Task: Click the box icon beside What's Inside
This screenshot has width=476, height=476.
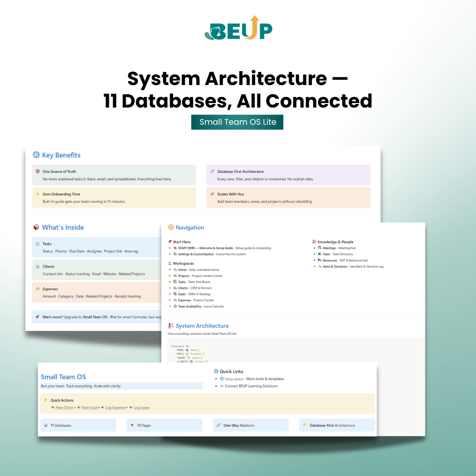Action: tap(36, 227)
